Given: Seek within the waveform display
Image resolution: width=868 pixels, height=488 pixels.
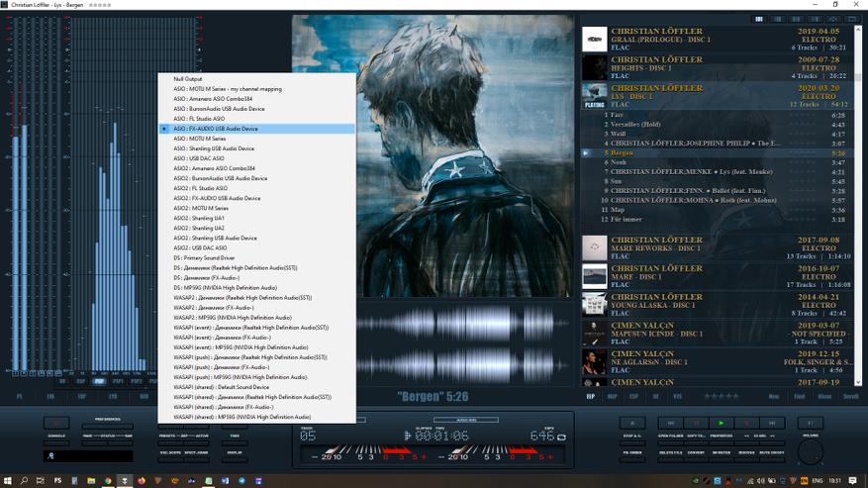Looking at the screenshot, I should [463, 343].
